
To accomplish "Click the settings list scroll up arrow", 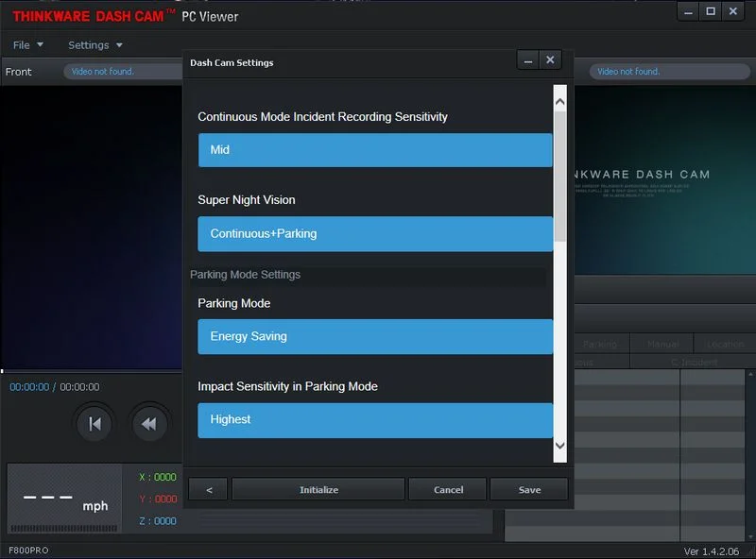I will tap(559, 102).
